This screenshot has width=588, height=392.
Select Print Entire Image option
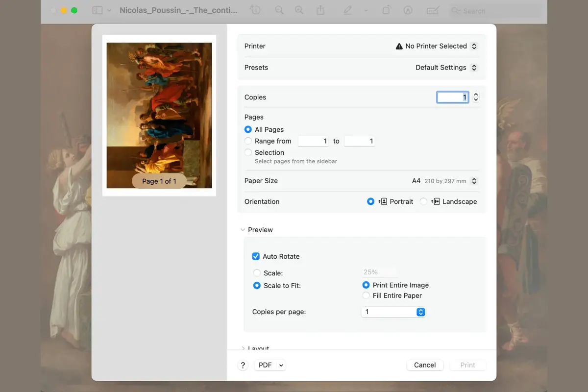coord(366,285)
